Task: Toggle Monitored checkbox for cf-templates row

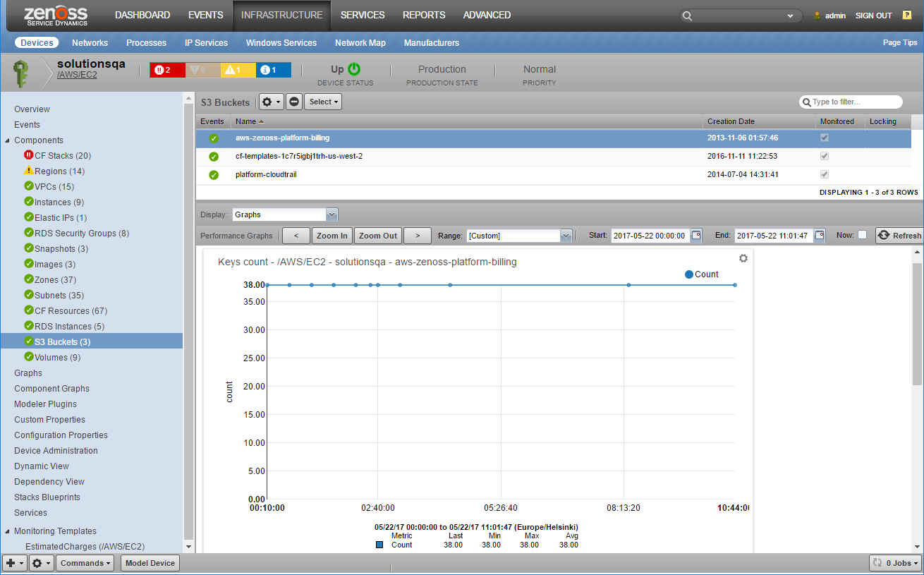Action: click(x=825, y=156)
